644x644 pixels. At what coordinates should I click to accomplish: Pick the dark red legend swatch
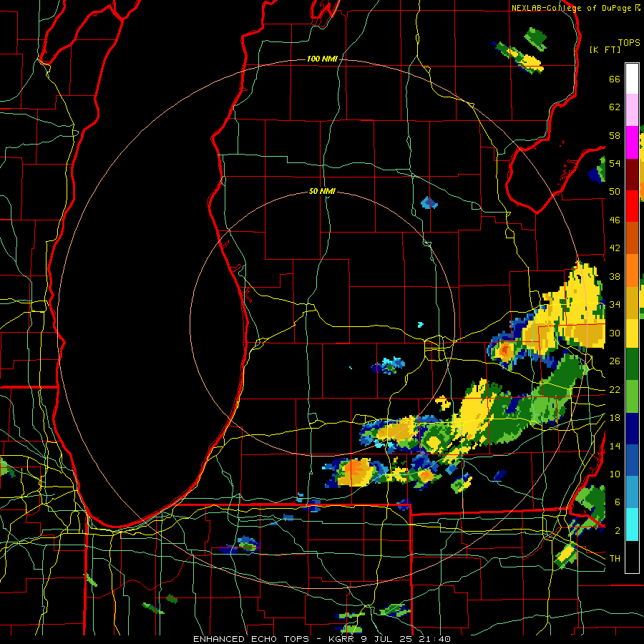(x=632, y=175)
